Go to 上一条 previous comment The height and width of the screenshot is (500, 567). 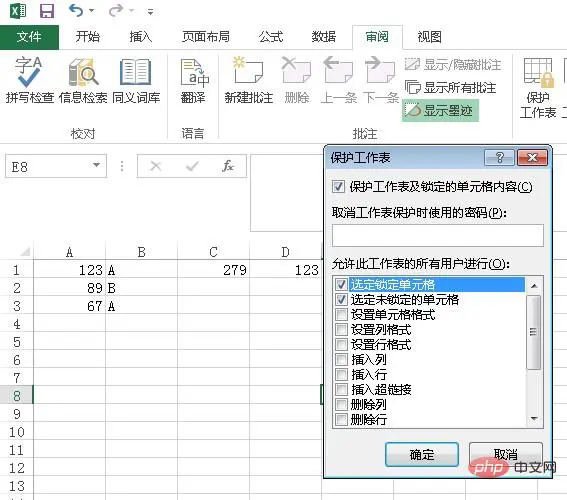point(339,80)
